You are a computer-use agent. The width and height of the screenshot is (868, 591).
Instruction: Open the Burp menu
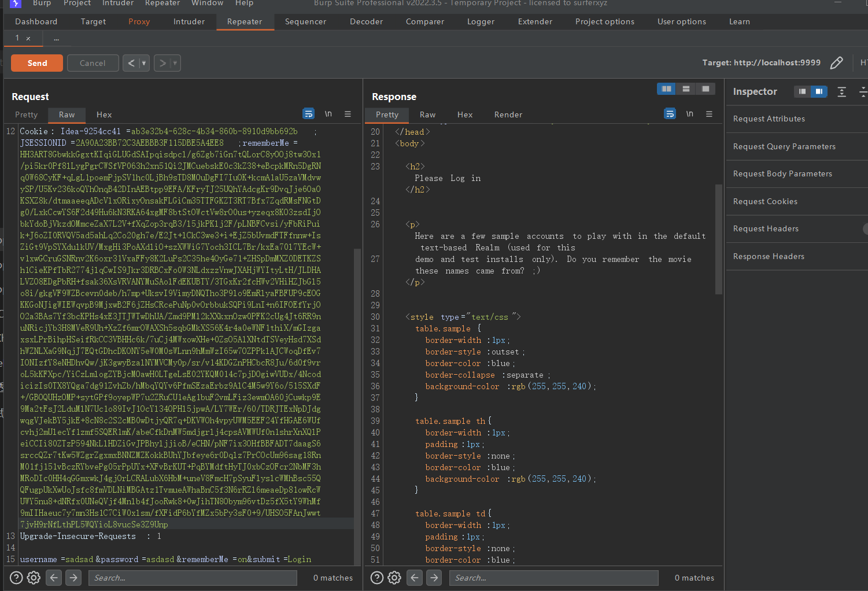tap(42, 3)
